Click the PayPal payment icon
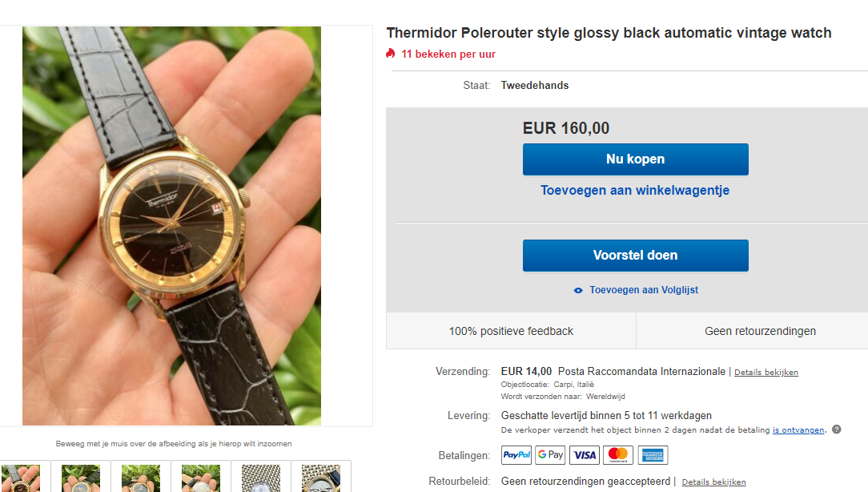Screen dimensions: 868x492 pyautogui.click(x=516, y=455)
